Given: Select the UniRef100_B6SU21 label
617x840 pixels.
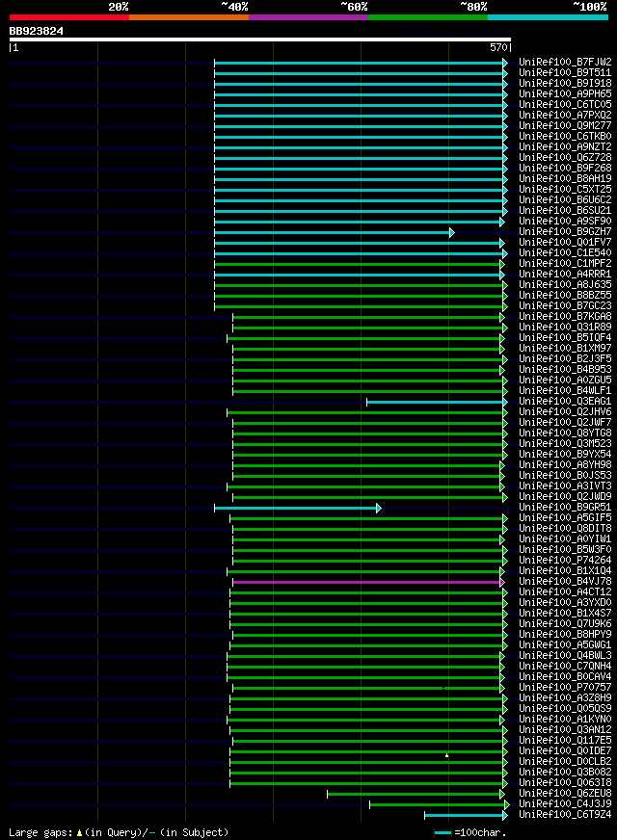Looking at the screenshot, I should click(x=565, y=211).
